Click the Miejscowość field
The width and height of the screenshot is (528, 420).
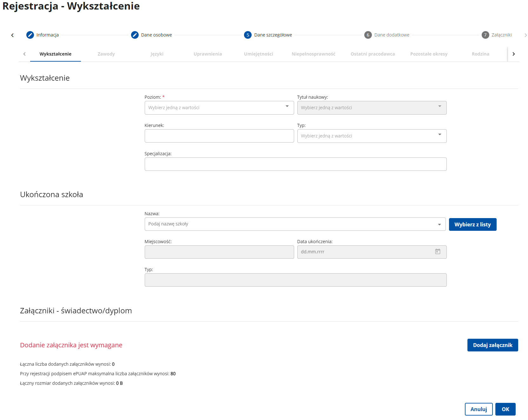click(x=219, y=252)
